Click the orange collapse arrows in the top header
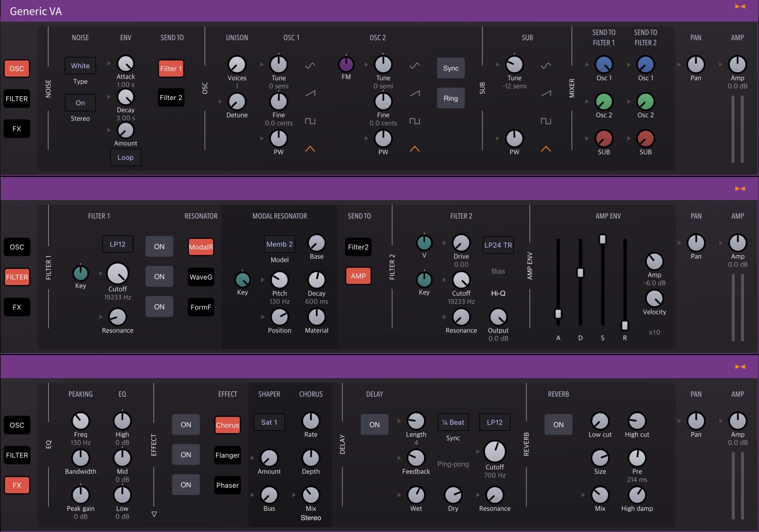Screen dimensions: 759x532 click(740, 6)
